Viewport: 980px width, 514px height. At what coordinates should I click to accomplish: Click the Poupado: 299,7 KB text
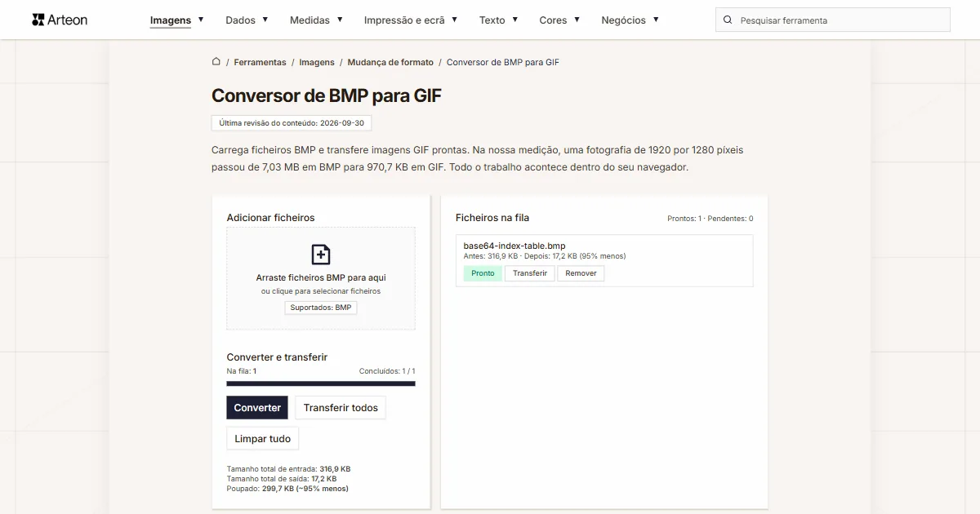287,489
